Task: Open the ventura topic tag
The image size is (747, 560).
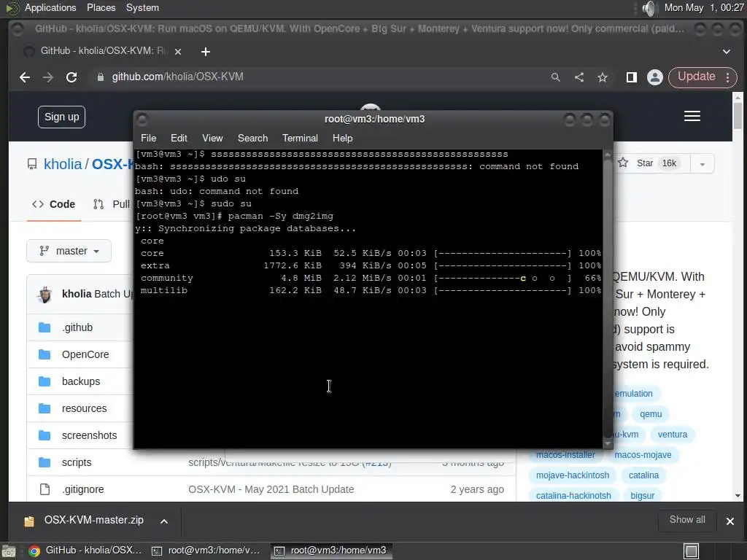Action: 673,435
